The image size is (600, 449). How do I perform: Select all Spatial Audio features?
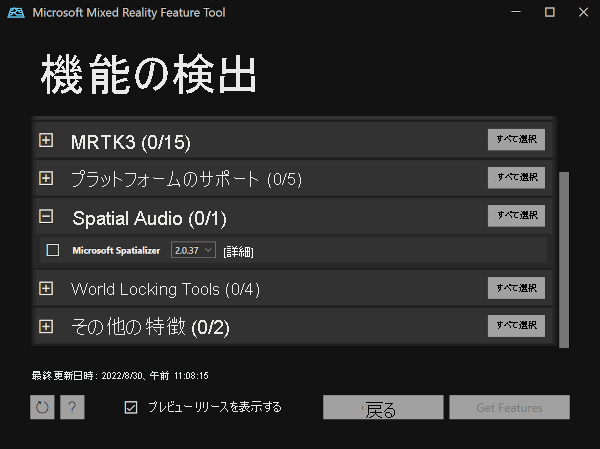[x=516, y=215]
